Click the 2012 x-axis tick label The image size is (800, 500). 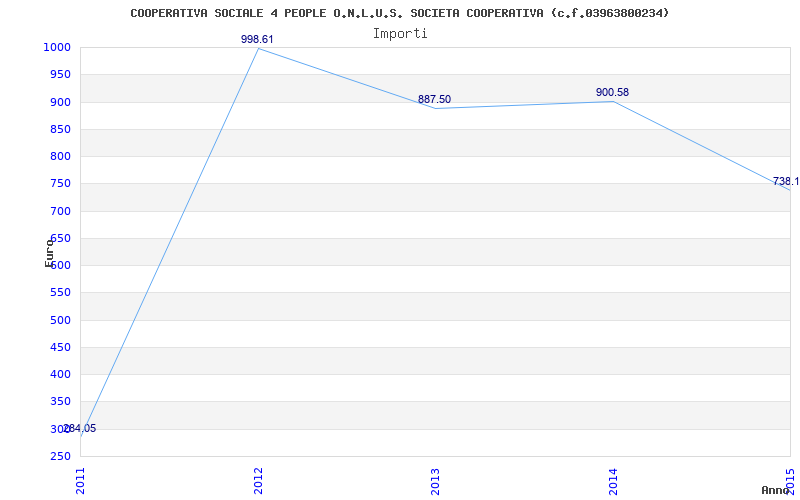(258, 481)
